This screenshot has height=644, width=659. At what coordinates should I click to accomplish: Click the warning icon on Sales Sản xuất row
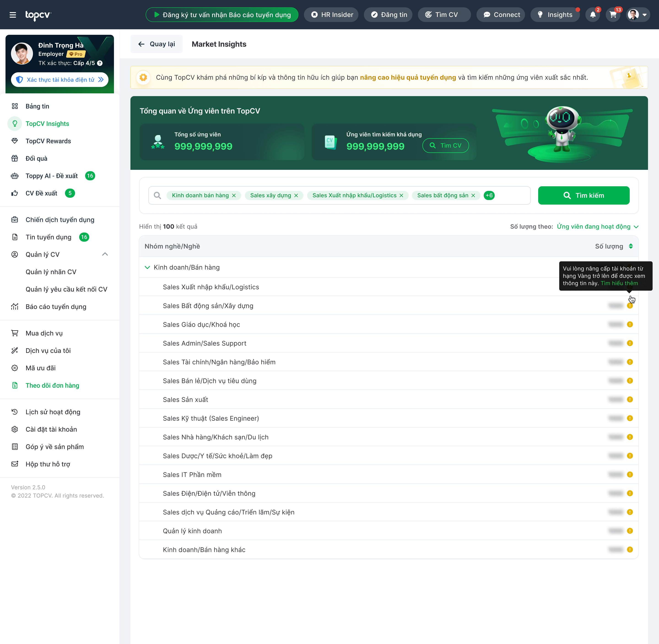(629, 399)
